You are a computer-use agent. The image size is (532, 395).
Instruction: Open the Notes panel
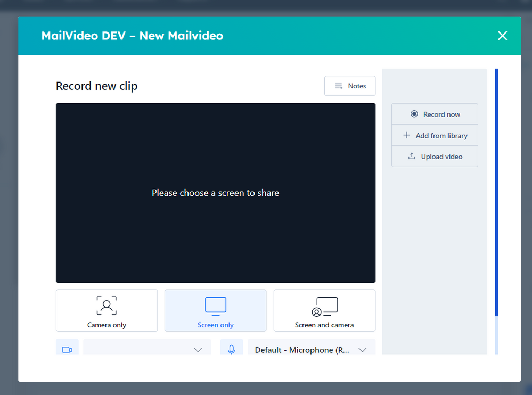point(350,86)
